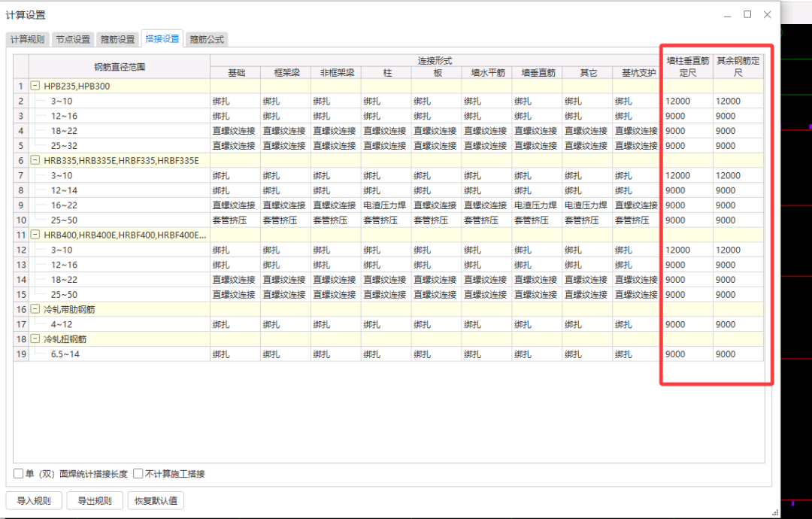Select row 2 墙柱垂直筋定尺 12000 cell

tap(688, 101)
